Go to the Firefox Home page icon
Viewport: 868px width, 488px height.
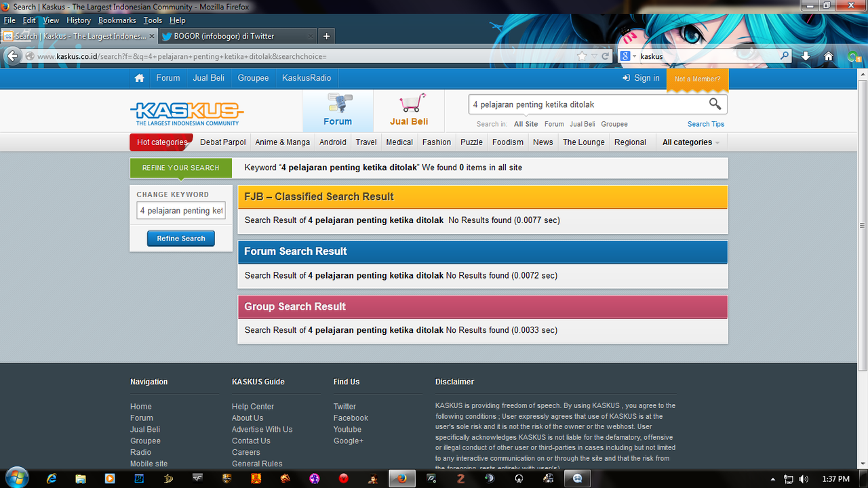point(829,56)
